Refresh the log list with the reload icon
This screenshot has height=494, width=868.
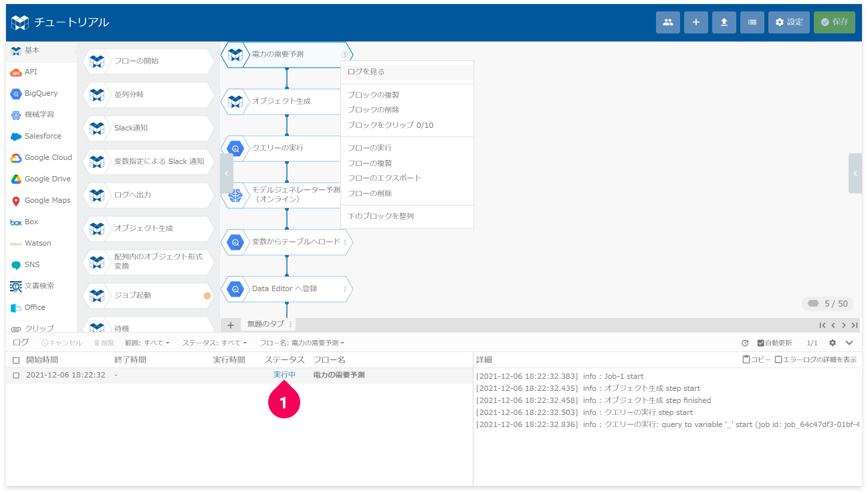point(745,343)
